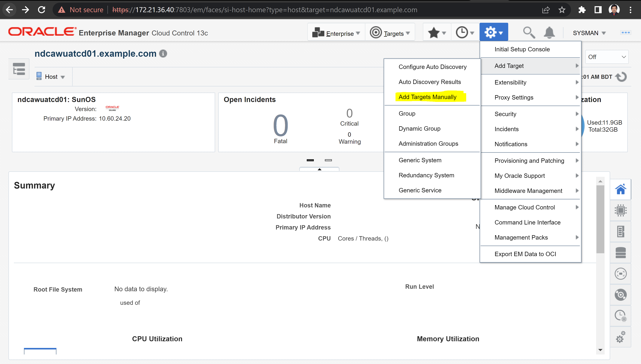Click the accessibility dots icon beside SYSMAN
Screen dimensions: 641x364
click(625, 32)
